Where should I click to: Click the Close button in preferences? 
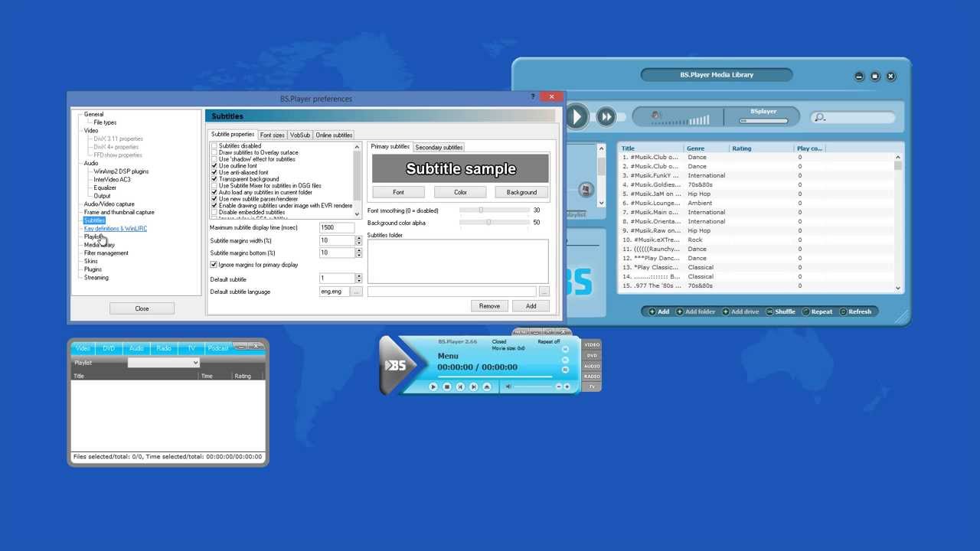pyautogui.click(x=142, y=308)
